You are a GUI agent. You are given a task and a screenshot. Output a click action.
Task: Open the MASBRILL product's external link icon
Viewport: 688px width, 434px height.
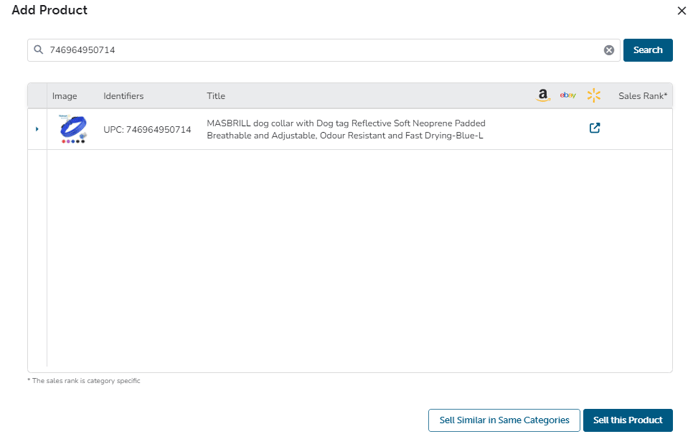coord(595,128)
